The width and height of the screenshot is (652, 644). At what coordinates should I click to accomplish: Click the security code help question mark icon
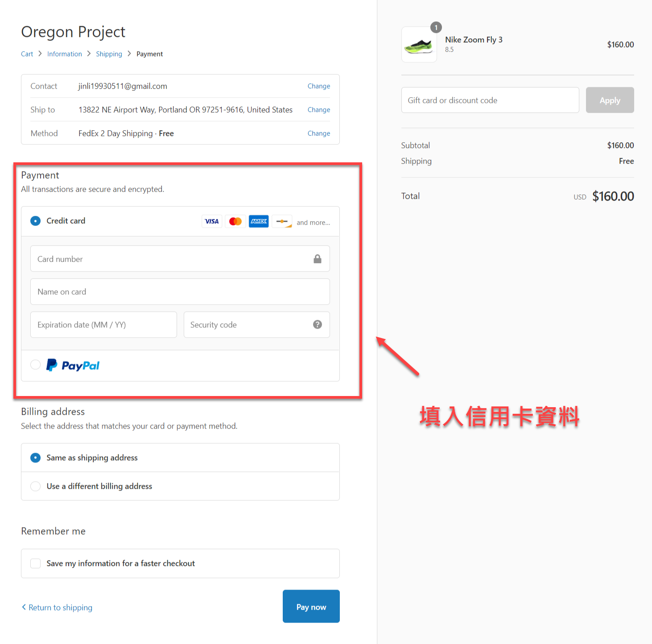pos(318,325)
